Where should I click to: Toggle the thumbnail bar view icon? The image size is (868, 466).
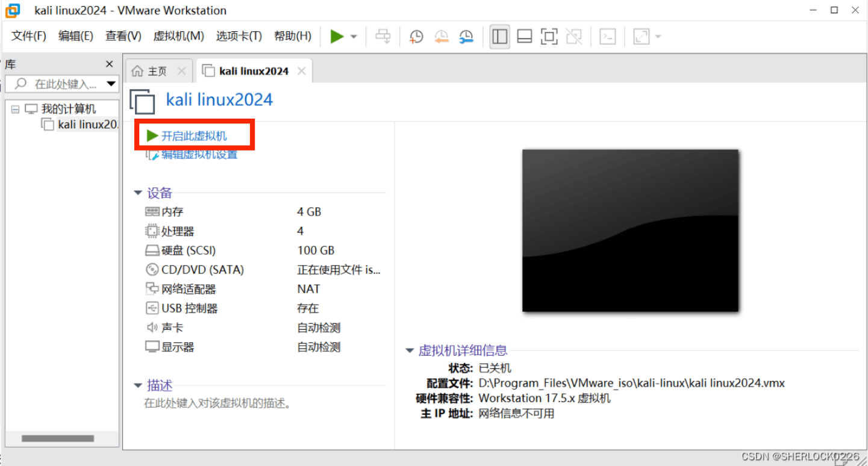(525, 37)
